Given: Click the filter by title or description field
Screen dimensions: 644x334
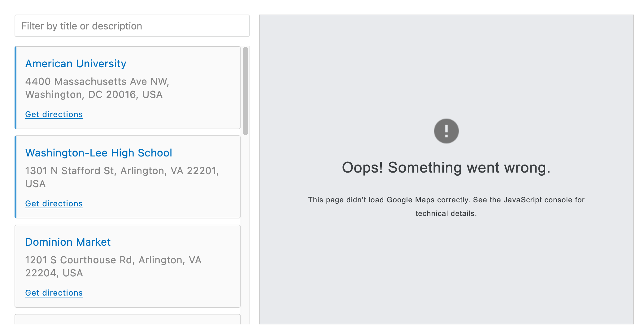Looking at the screenshot, I should 131,26.
